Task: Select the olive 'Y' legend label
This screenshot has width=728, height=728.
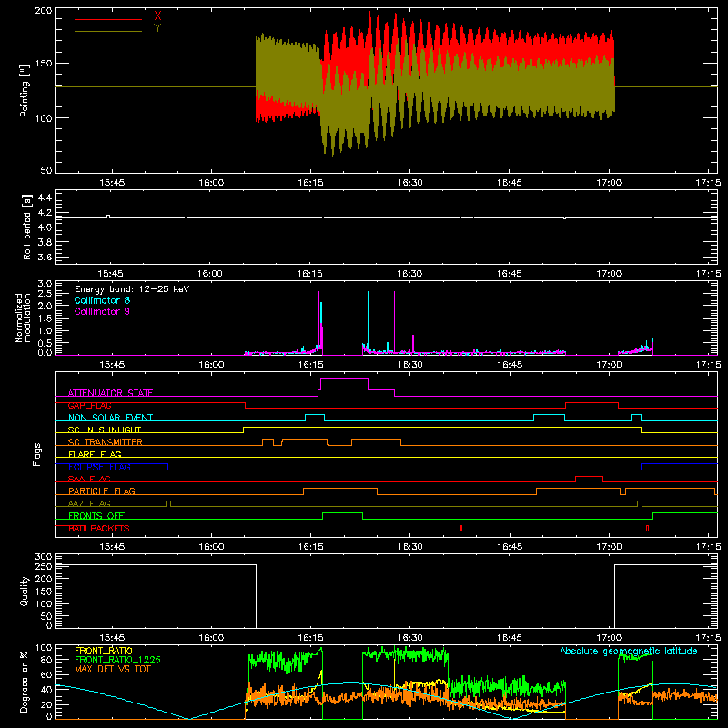Action: (x=157, y=28)
